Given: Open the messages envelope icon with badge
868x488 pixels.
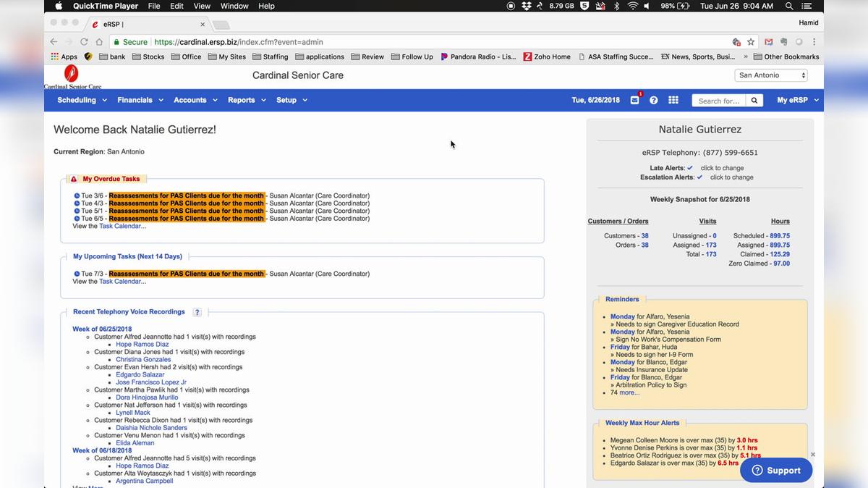Looking at the screenshot, I should pyautogui.click(x=634, y=101).
